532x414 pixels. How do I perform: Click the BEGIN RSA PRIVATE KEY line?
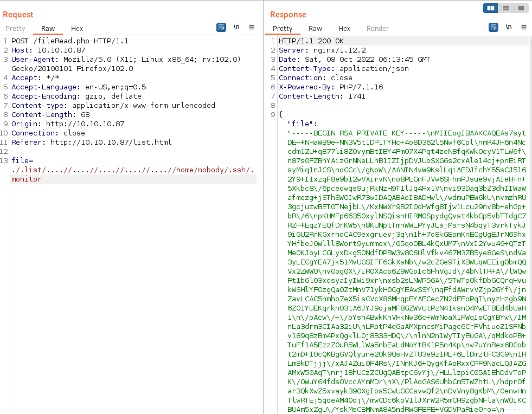pyautogui.click(x=407, y=133)
